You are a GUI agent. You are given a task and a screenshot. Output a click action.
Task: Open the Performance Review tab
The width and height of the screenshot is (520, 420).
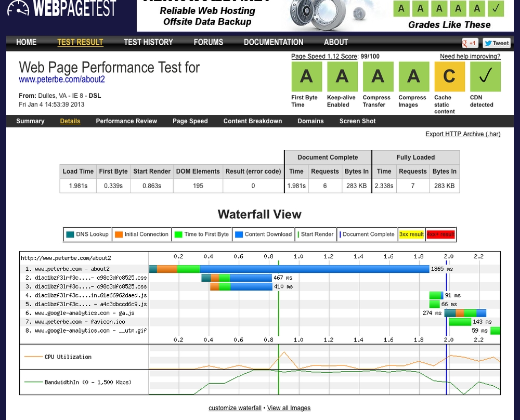coord(126,121)
